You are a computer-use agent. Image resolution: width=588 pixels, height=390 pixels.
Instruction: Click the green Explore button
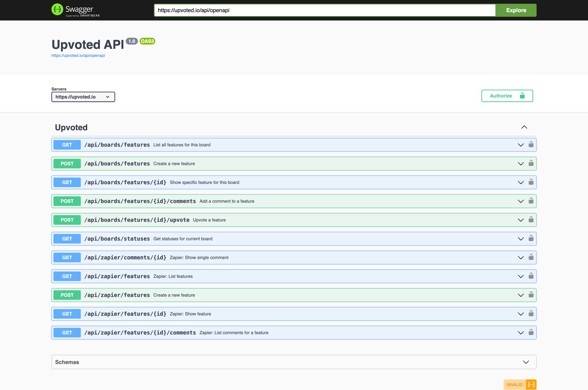(516, 10)
